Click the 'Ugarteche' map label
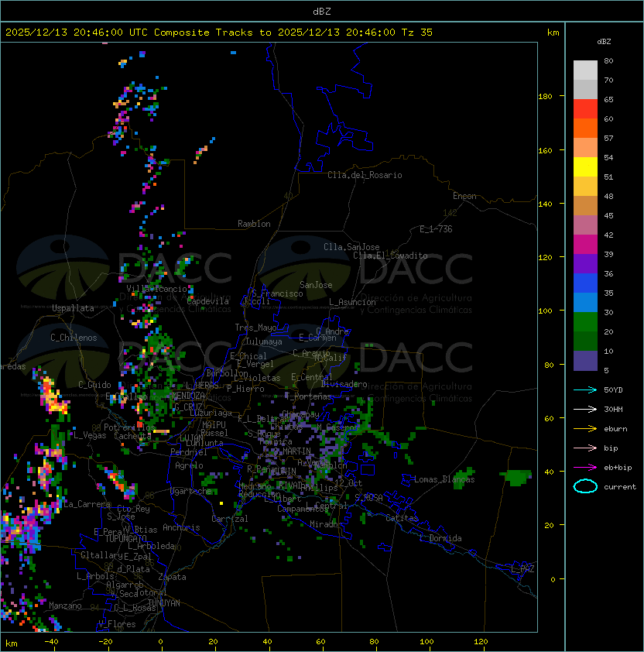The height and width of the screenshot is (652, 644). click(x=191, y=491)
